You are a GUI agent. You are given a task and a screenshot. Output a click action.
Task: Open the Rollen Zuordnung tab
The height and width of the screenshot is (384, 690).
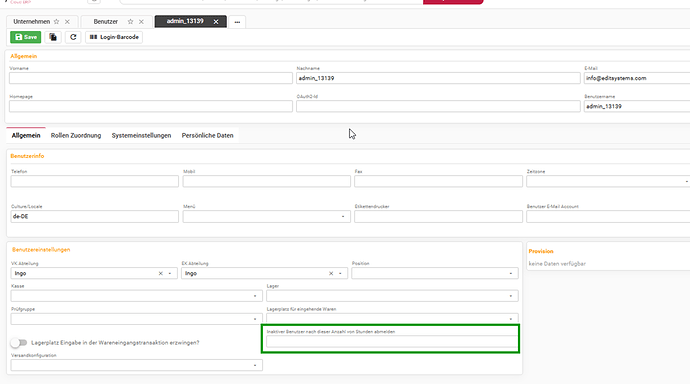click(76, 135)
